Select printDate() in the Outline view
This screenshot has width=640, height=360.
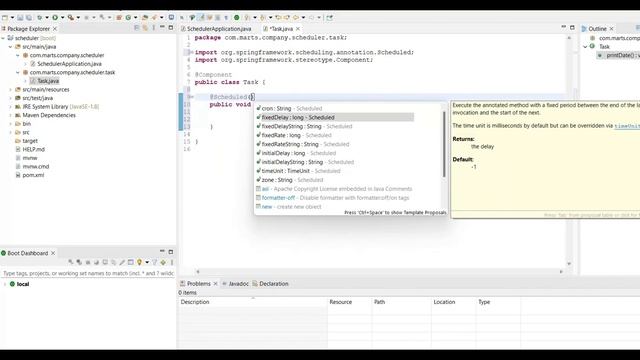point(619,55)
